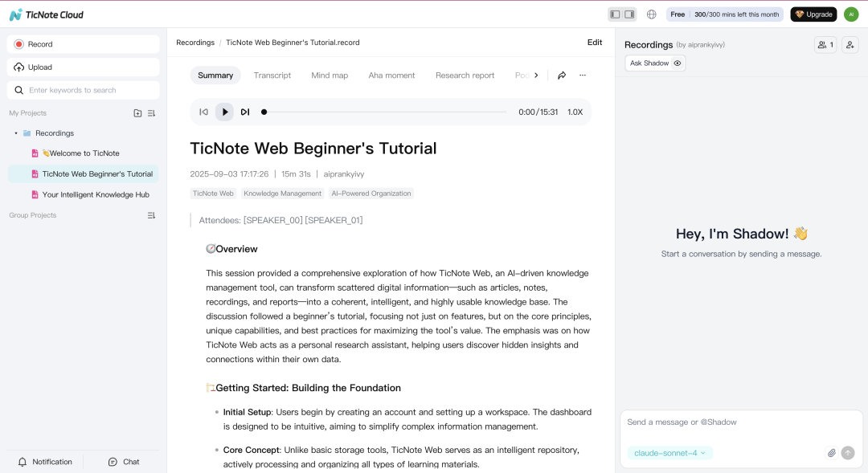Expand more tabs with the right chevron
The width and height of the screenshot is (868, 473).
click(536, 75)
